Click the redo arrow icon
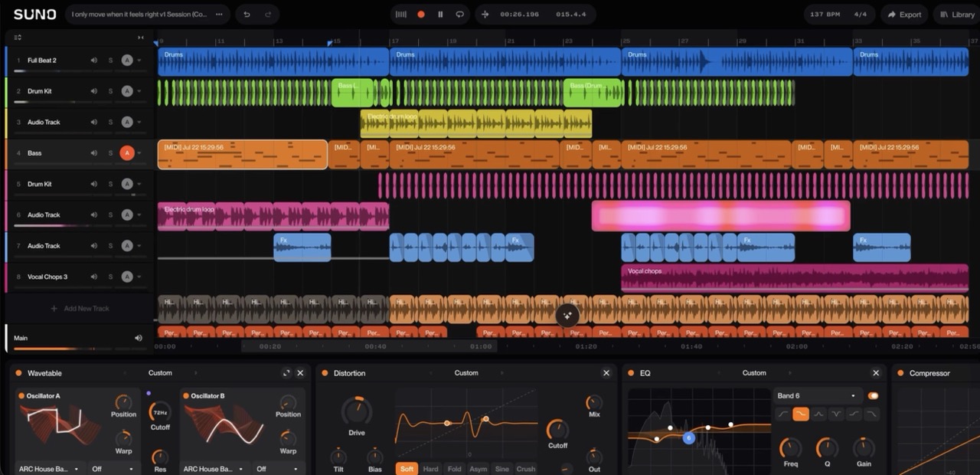This screenshot has height=475, width=980. pos(267,15)
